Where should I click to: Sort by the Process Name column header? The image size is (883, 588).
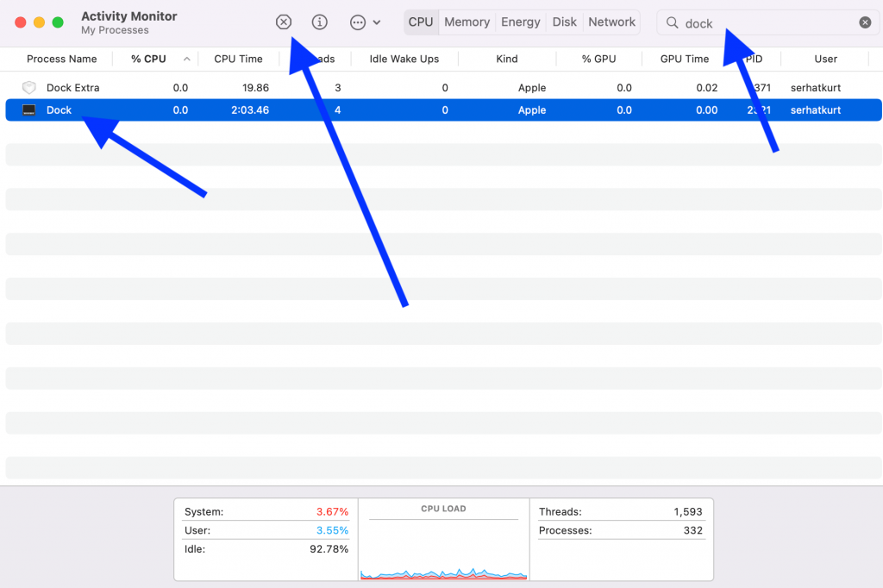[61, 59]
